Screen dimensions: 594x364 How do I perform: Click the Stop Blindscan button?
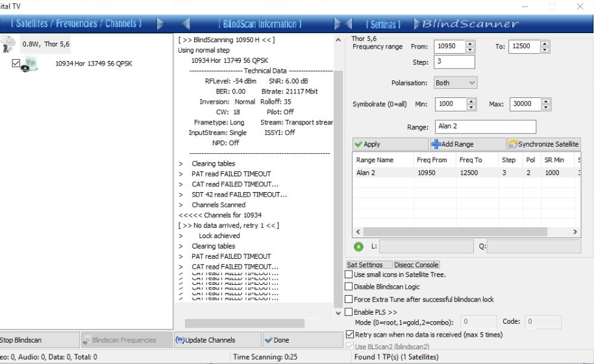coord(40,340)
